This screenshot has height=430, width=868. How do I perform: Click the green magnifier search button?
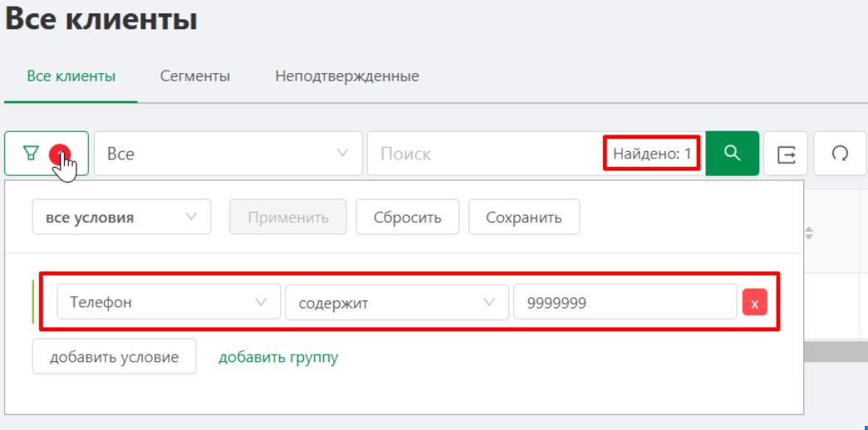(x=732, y=154)
